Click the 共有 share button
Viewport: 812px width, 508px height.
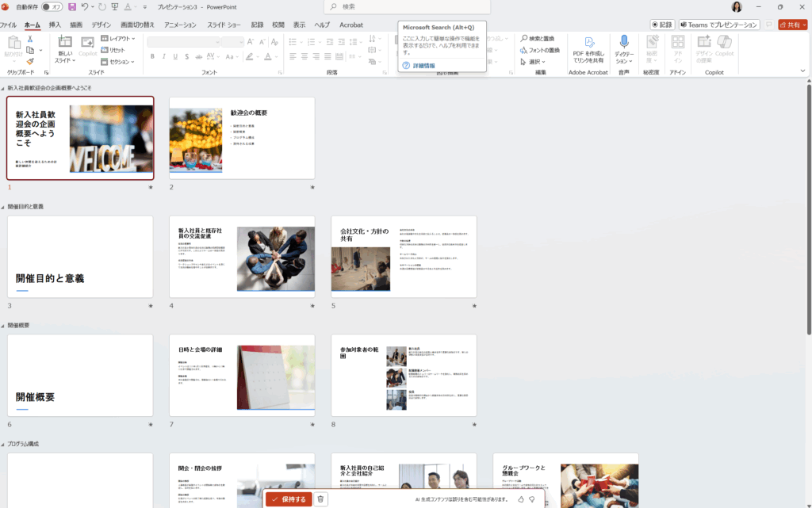792,25
